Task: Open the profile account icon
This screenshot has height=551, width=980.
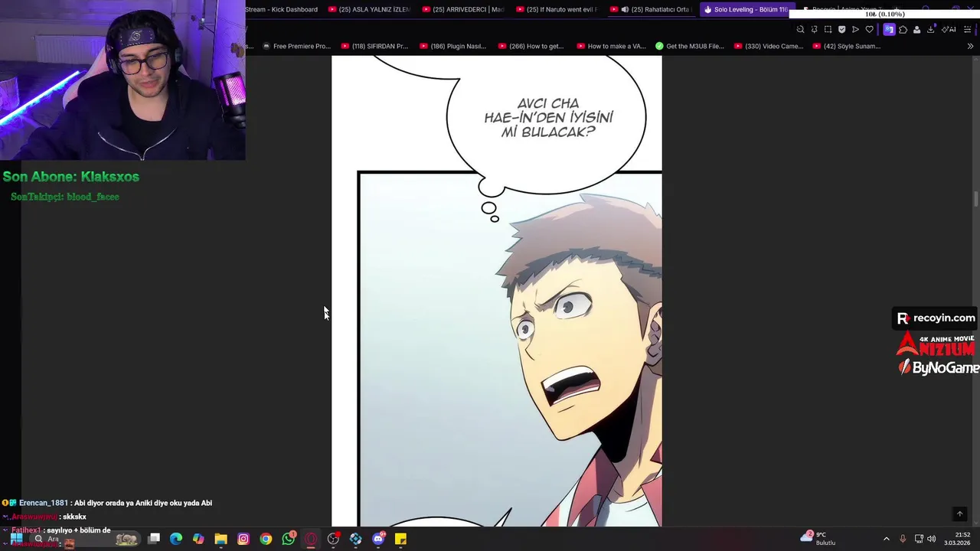Action: (916, 29)
